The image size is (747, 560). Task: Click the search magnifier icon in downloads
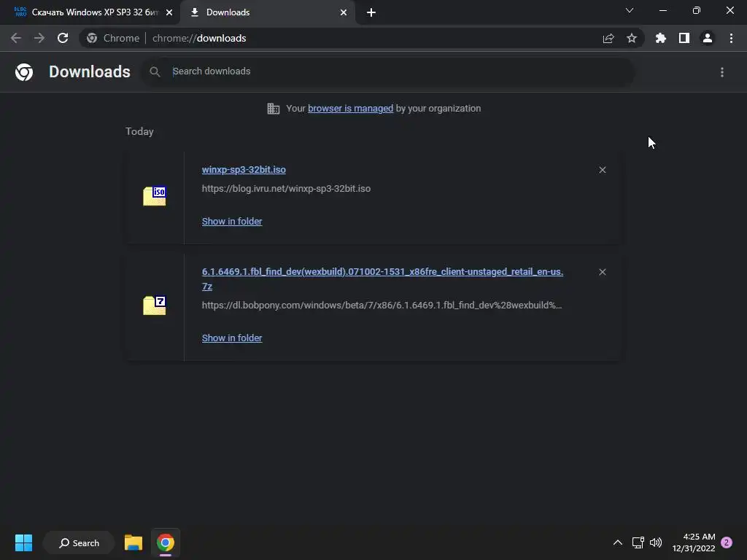tap(155, 72)
